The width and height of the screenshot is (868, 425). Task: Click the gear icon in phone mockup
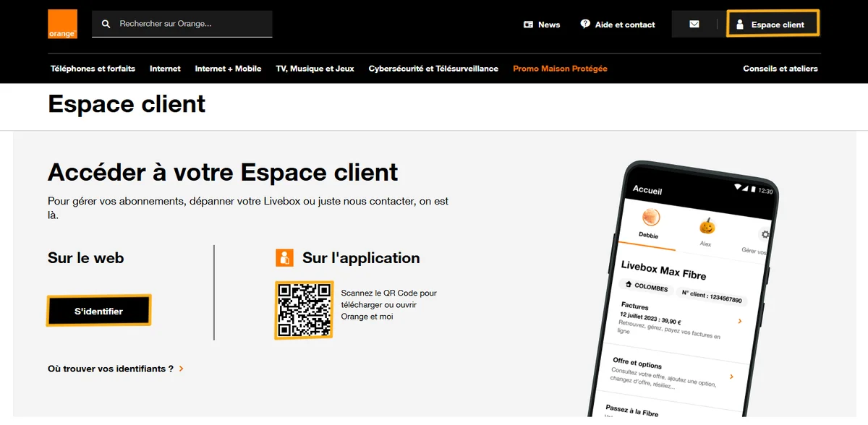(x=765, y=235)
